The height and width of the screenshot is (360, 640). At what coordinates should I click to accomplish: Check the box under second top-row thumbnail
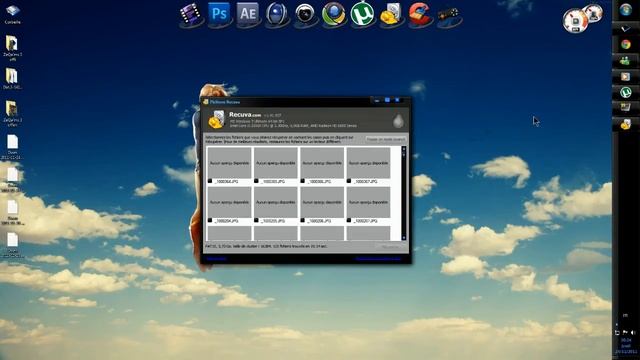256,181
